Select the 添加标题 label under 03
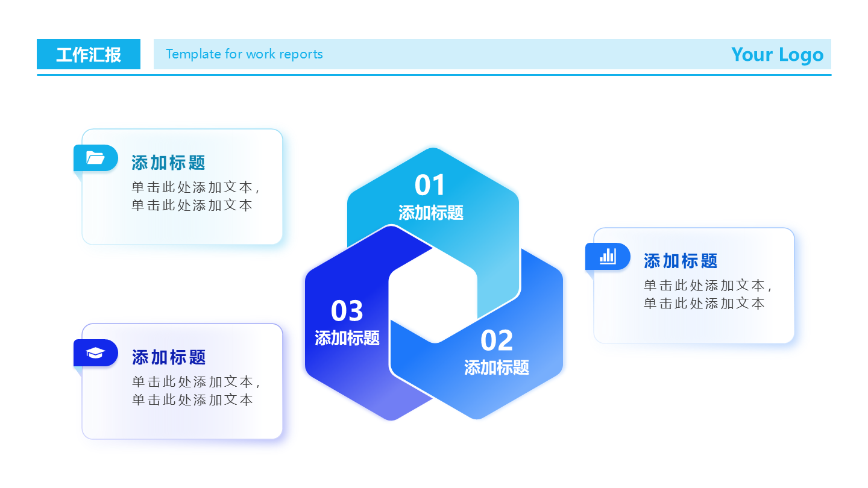 pyautogui.click(x=347, y=338)
